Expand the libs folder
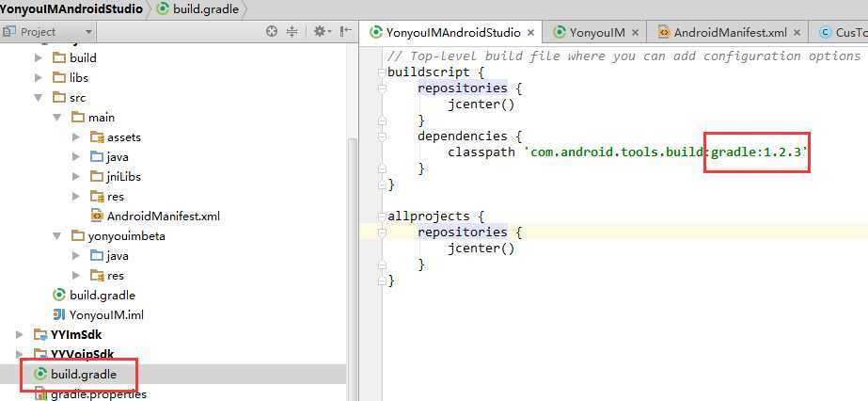 click(39, 77)
